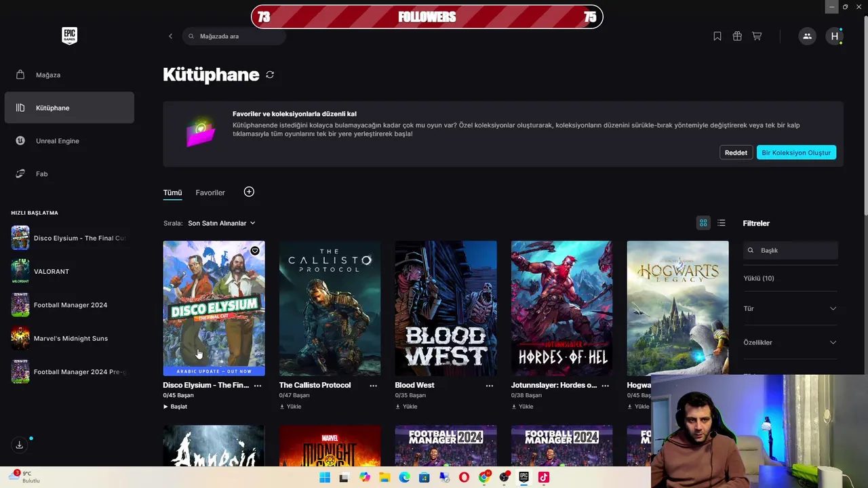868x488 pixels.
Task: Open Microsoft Store from taskbar
Action: pyautogui.click(x=425, y=477)
